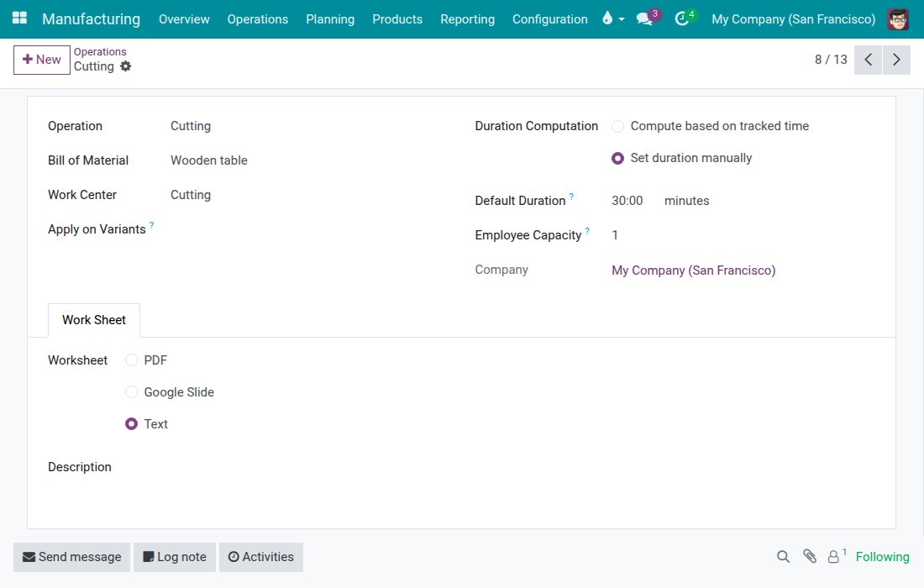Viewport: 924px width, 588px height.
Task: Choose PDF worksheet type
Action: click(x=131, y=360)
